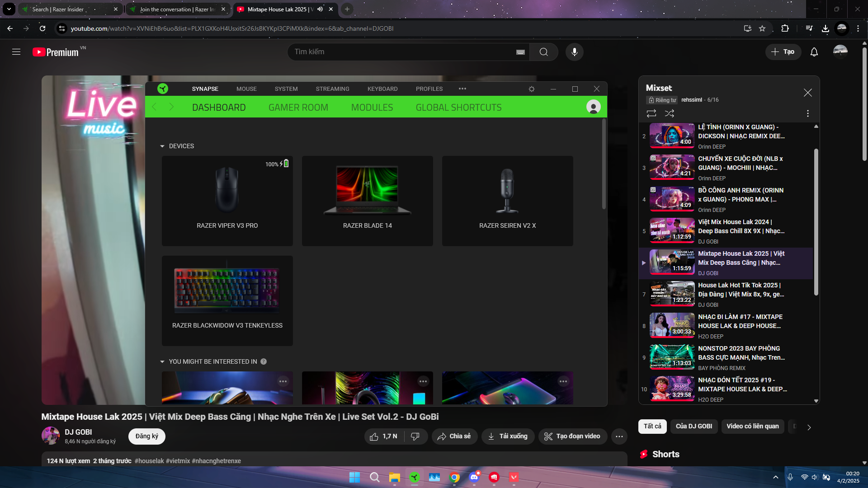This screenshot has height=488, width=868.
Task: Open File Explorer from taskbar
Action: pyautogui.click(x=395, y=477)
